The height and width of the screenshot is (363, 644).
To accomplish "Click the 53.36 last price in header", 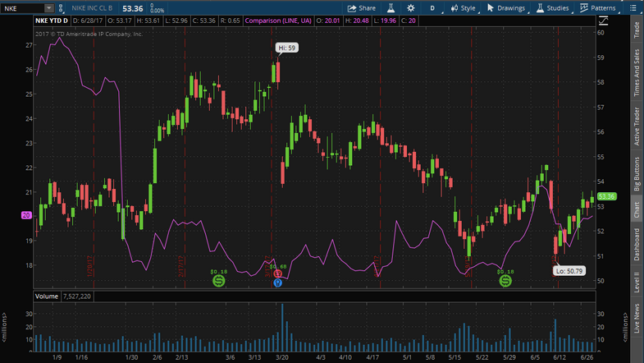I will pyautogui.click(x=133, y=8).
